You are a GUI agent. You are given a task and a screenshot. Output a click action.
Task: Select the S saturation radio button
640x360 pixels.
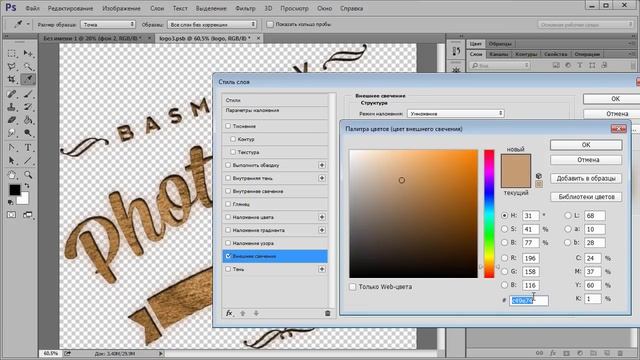(504, 229)
